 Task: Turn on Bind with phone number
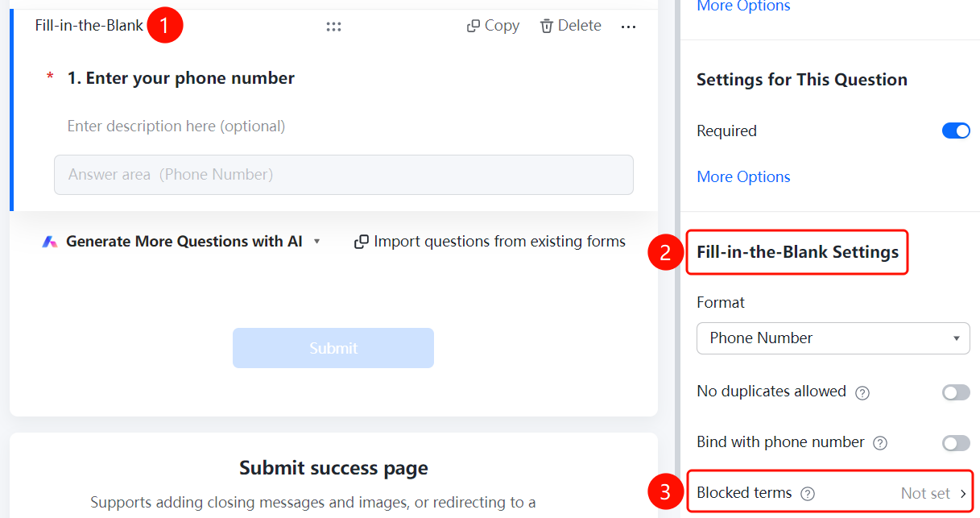[x=956, y=443]
